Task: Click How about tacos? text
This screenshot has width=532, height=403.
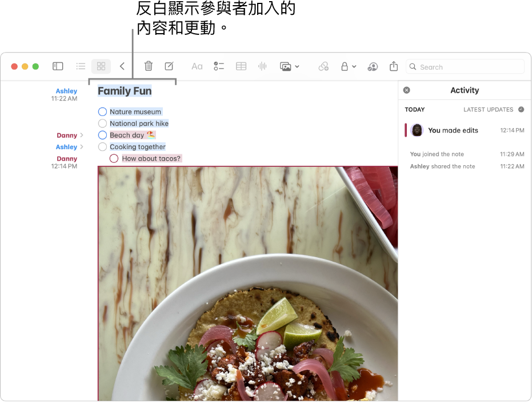Action: (151, 158)
